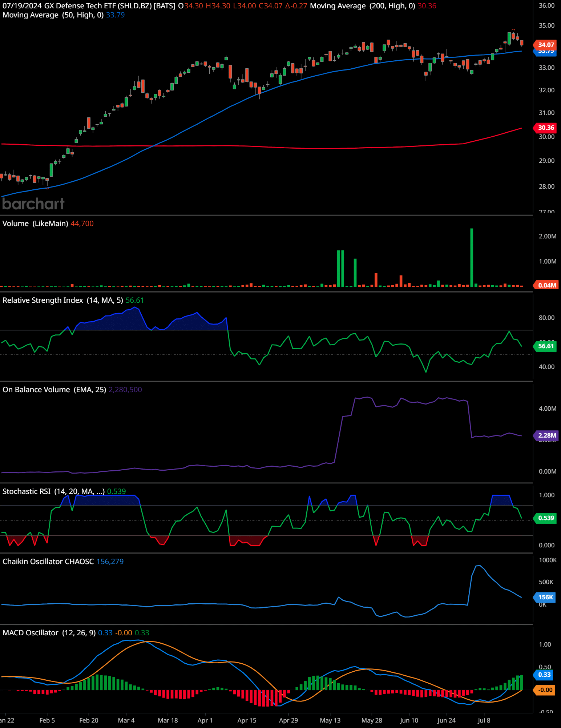Click the Feb 20 date label
The height and width of the screenshot is (728, 561).
point(89,720)
